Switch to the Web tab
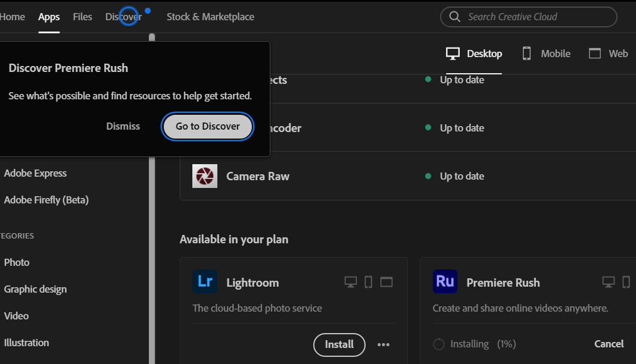The image size is (636, 364). 608,54
